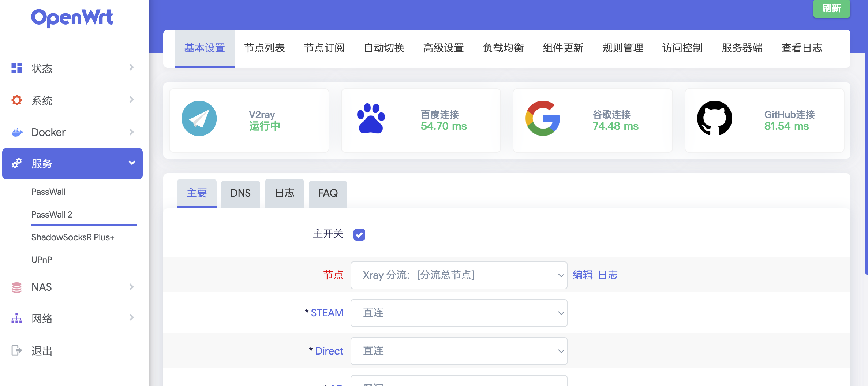
Task: Switch to the 节点订阅 tab
Action: coord(324,48)
